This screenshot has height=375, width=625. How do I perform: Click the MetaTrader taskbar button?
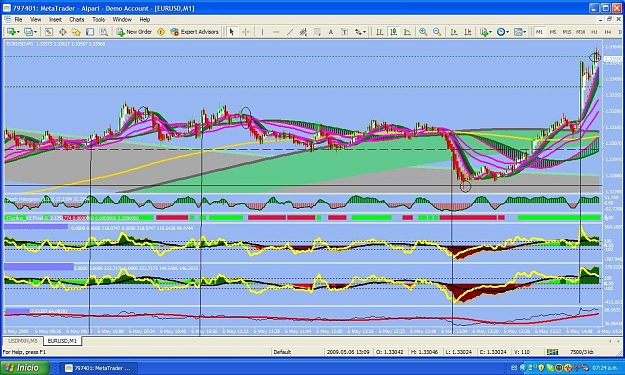99,368
